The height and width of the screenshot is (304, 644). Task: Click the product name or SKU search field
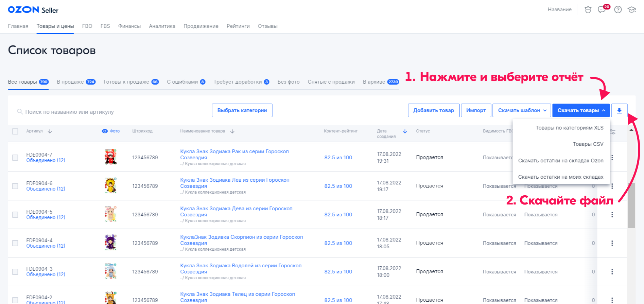112,112
